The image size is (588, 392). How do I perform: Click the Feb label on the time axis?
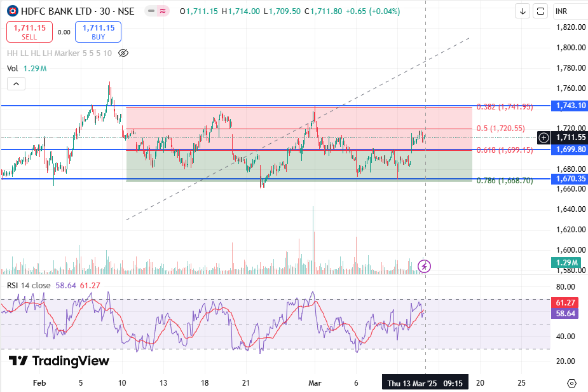(39, 383)
